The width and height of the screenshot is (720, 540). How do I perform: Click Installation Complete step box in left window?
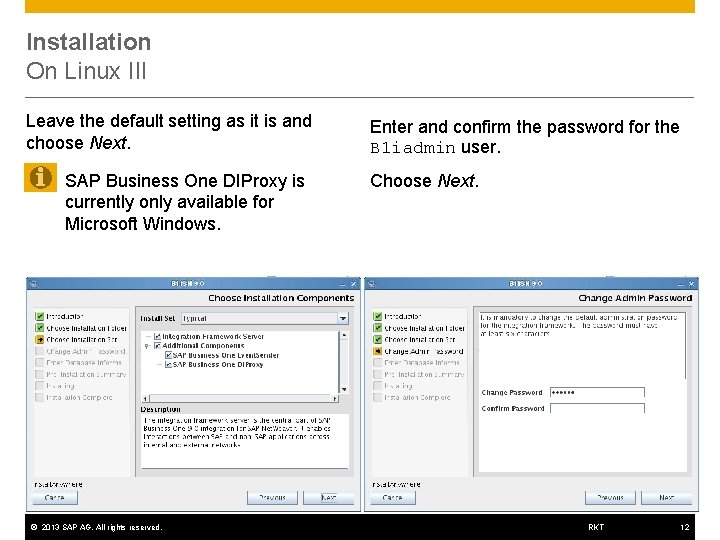(39, 397)
